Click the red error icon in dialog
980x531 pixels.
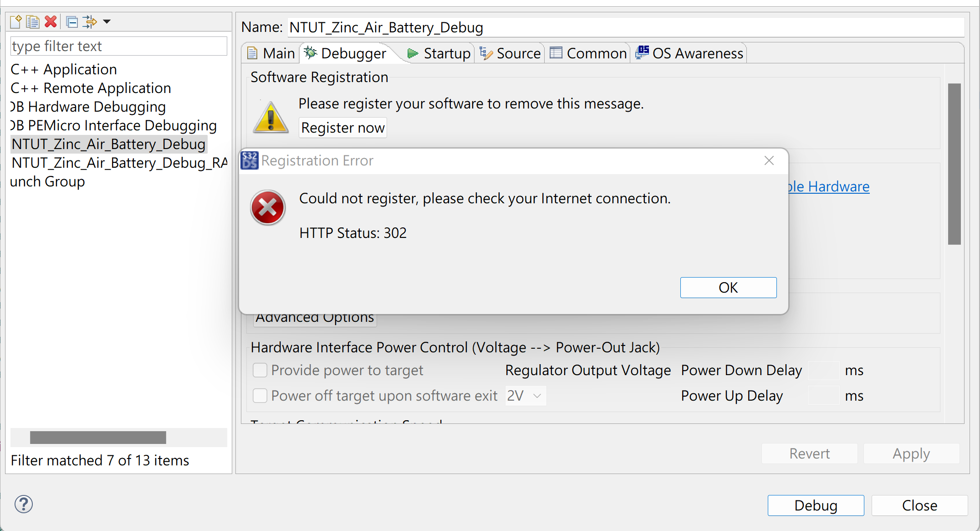point(268,208)
